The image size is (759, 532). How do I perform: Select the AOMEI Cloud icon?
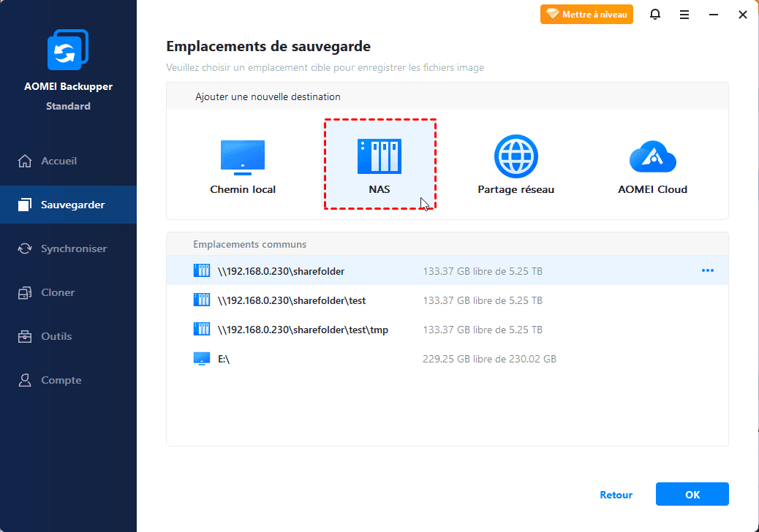click(652, 156)
